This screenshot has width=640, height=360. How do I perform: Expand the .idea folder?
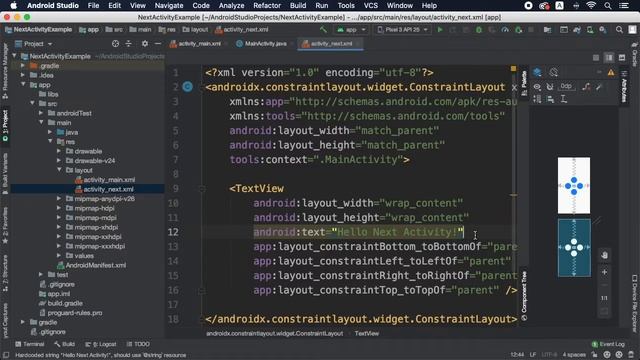coord(23,75)
